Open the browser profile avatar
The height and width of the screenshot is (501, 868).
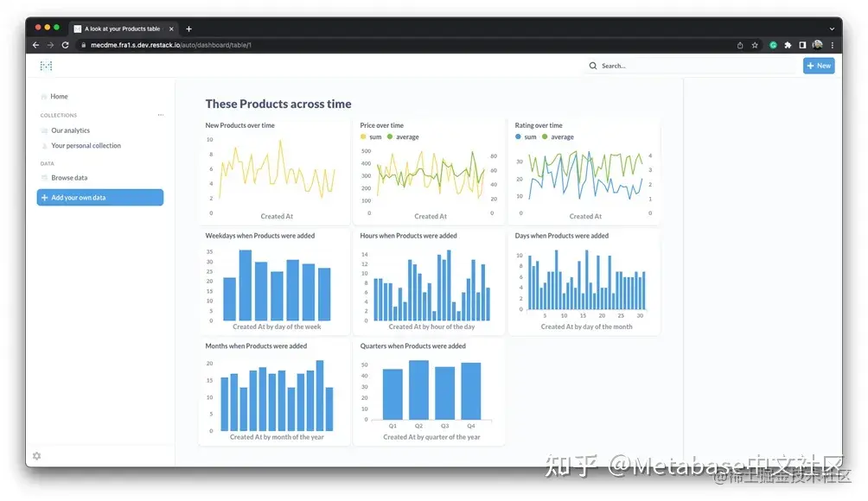click(x=817, y=45)
